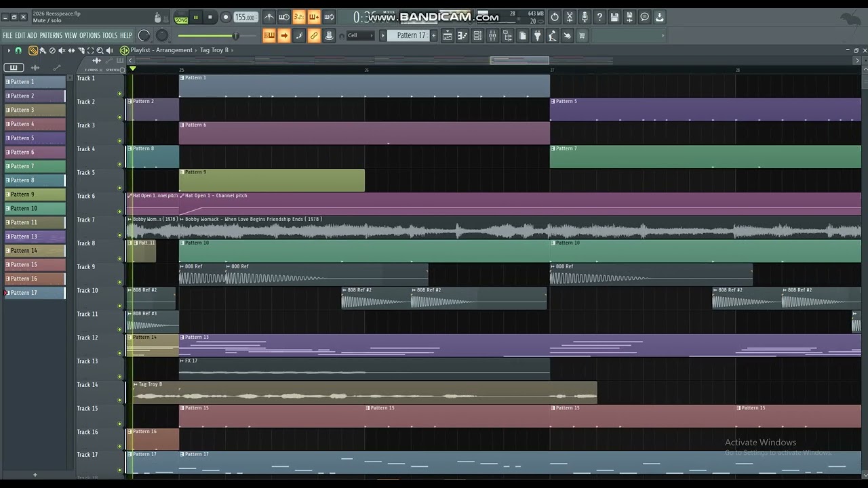The image size is (868, 488).
Task: Click the save new version icon
Action: [x=629, y=17]
